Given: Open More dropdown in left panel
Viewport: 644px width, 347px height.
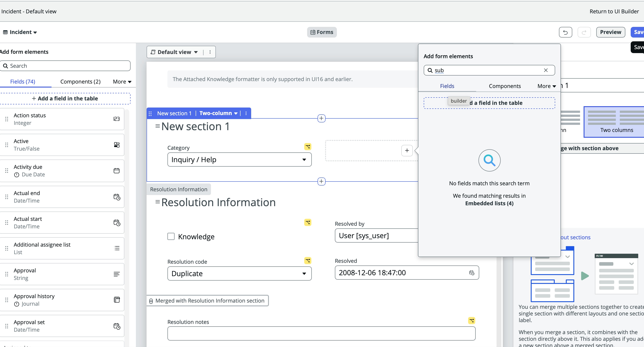Looking at the screenshot, I should (x=122, y=82).
